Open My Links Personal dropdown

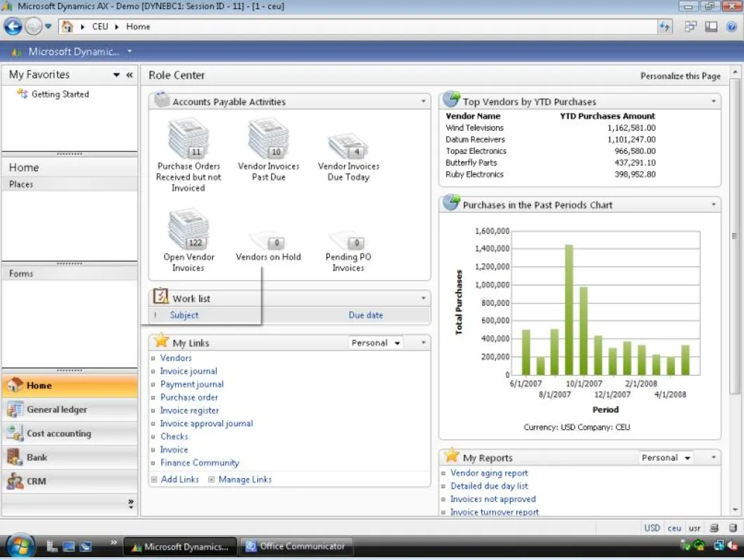coord(376,342)
